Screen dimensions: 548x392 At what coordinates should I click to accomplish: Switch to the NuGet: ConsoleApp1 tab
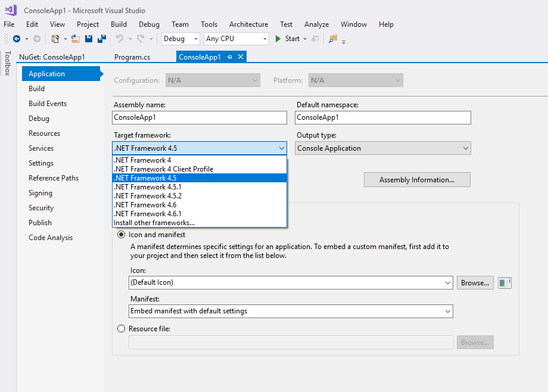(x=52, y=57)
